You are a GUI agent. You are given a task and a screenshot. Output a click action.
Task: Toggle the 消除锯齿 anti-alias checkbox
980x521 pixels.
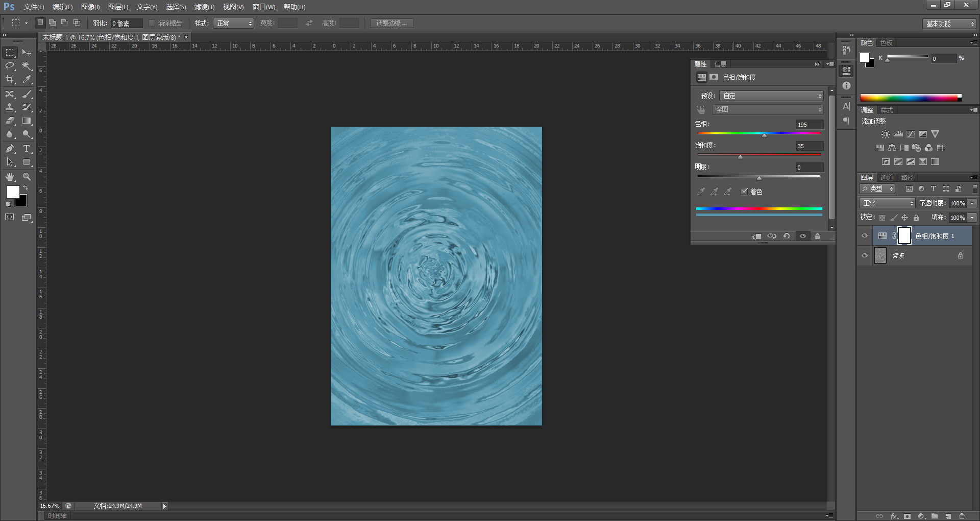(x=152, y=23)
